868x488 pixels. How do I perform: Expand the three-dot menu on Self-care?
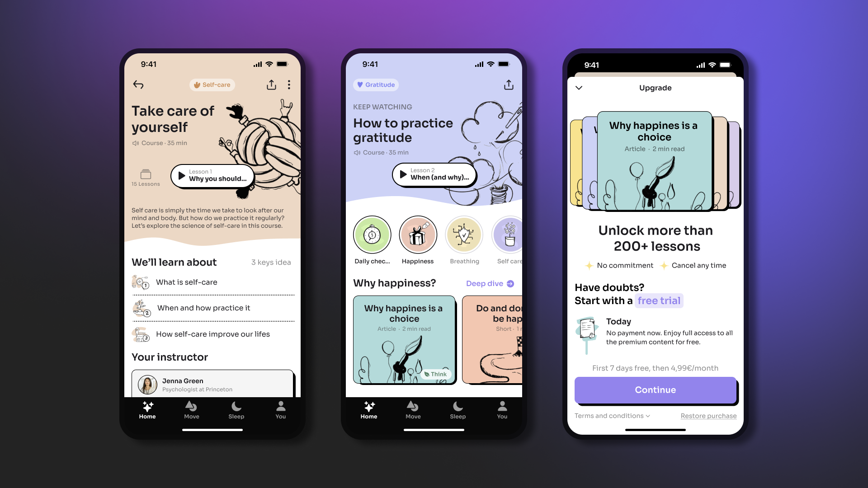(x=289, y=84)
